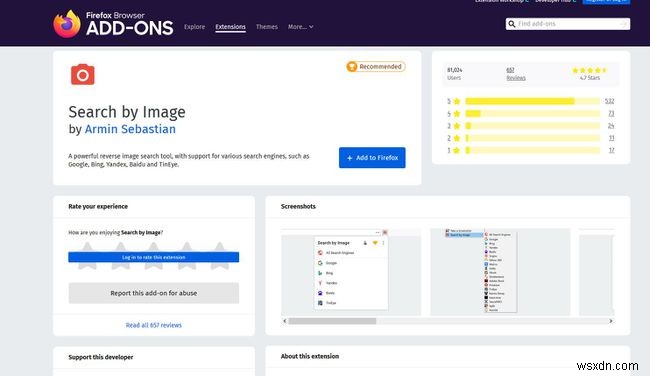Click the Search by Image title text

coord(127,112)
